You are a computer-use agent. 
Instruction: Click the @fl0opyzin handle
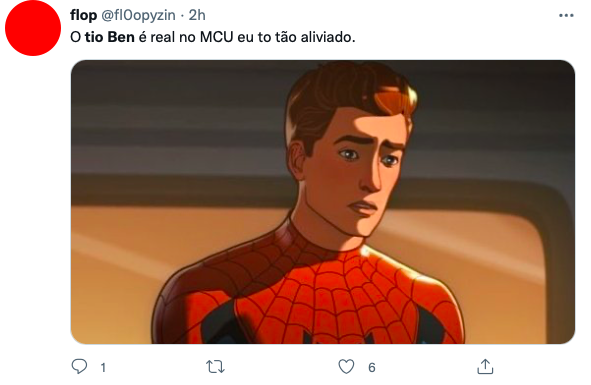(138, 15)
